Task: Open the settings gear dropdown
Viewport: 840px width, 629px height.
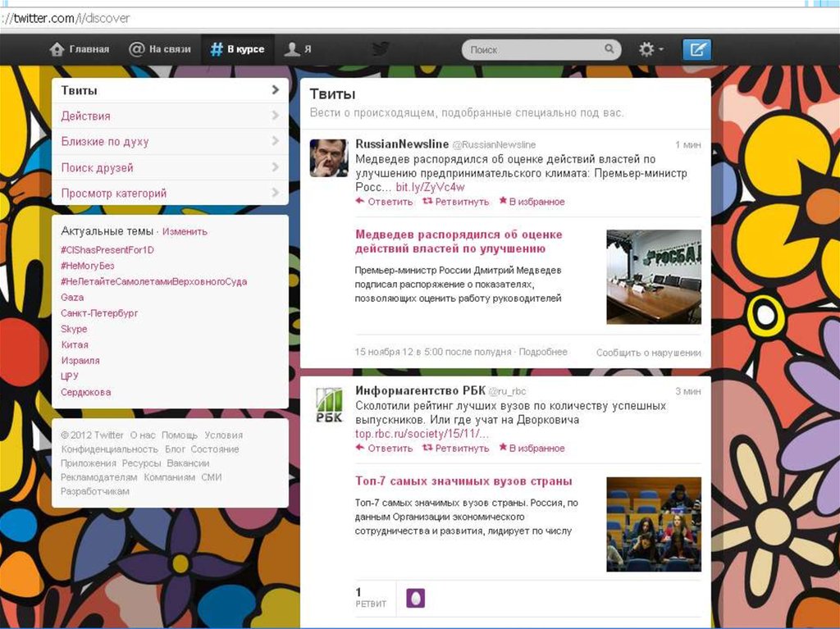Action: (651, 49)
